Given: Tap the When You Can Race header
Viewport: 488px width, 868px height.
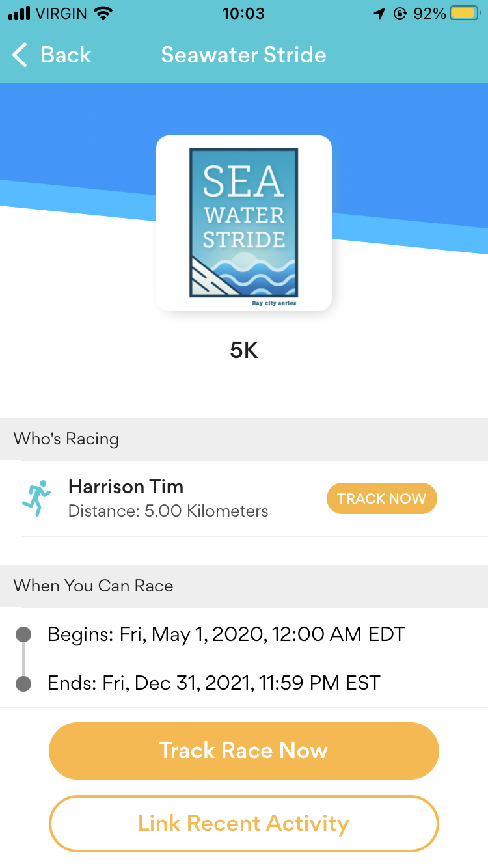Looking at the screenshot, I should 94,586.
